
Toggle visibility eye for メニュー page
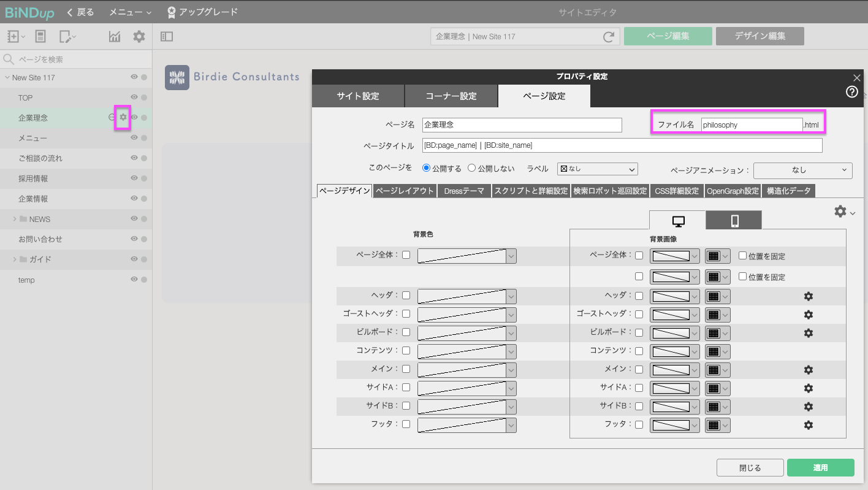(134, 138)
